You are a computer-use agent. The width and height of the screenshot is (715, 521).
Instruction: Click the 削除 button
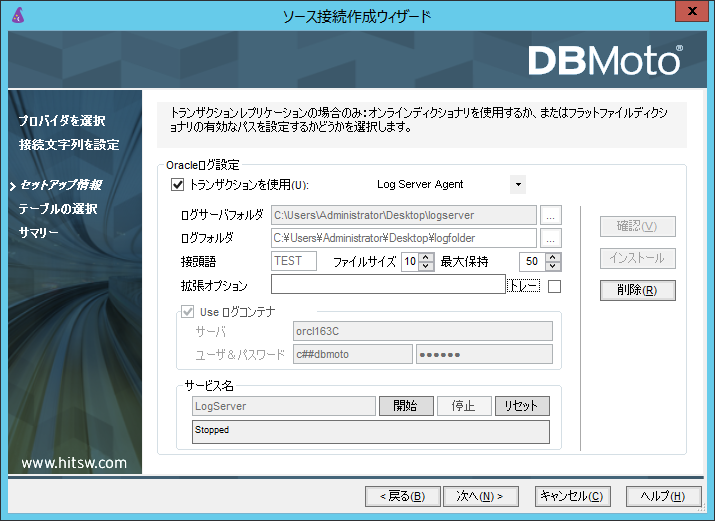tap(637, 290)
